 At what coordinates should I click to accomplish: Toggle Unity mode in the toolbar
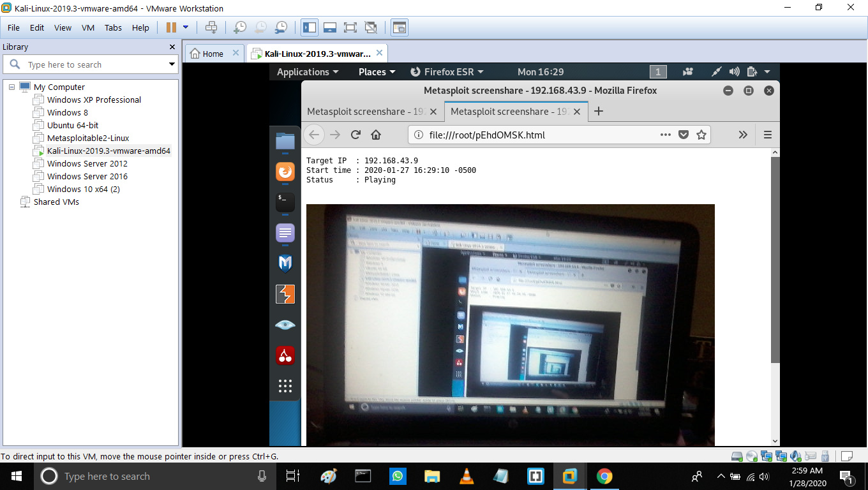[370, 27]
